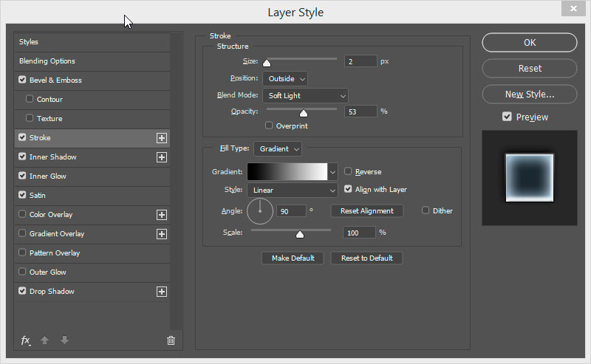591x364 pixels.
Task: Open the Position dropdown set to Outside
Action: click(x=285, y=79)
